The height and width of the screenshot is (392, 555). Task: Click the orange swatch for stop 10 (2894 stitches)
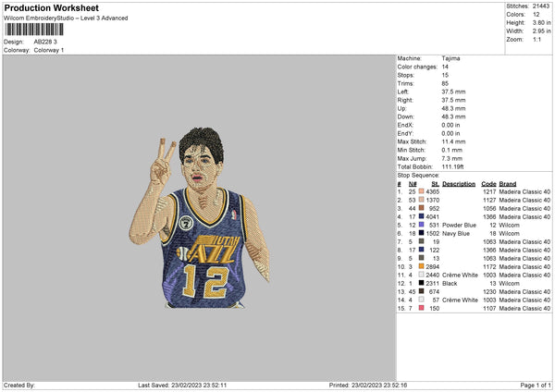[x=421, y=266]
